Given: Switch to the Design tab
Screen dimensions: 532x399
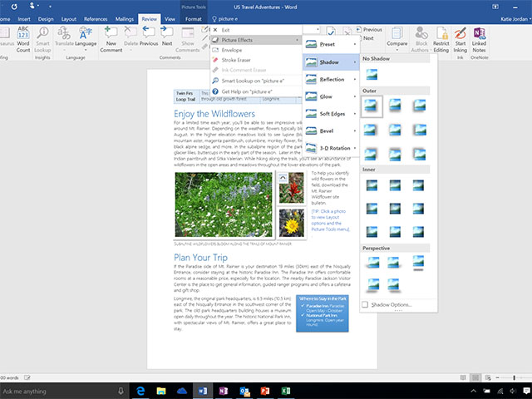Looking at the screenshot, I should click(46, 19).
